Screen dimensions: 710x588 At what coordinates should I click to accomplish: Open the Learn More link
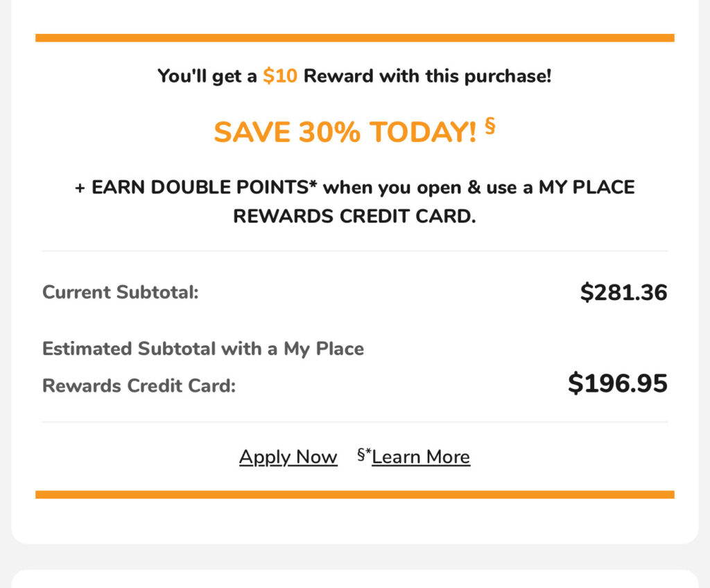(x=421, y=456)
